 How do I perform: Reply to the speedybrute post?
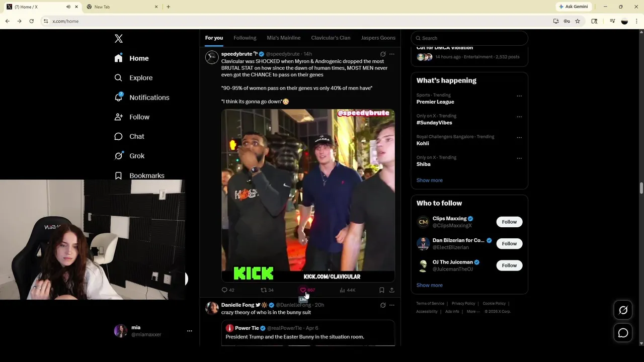(228, 290)
